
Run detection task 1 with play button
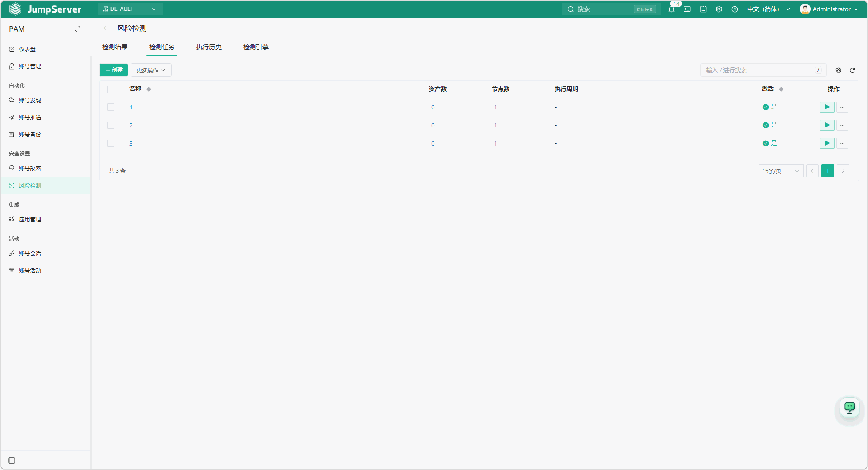pyautogui.click(x=827, y=107)
